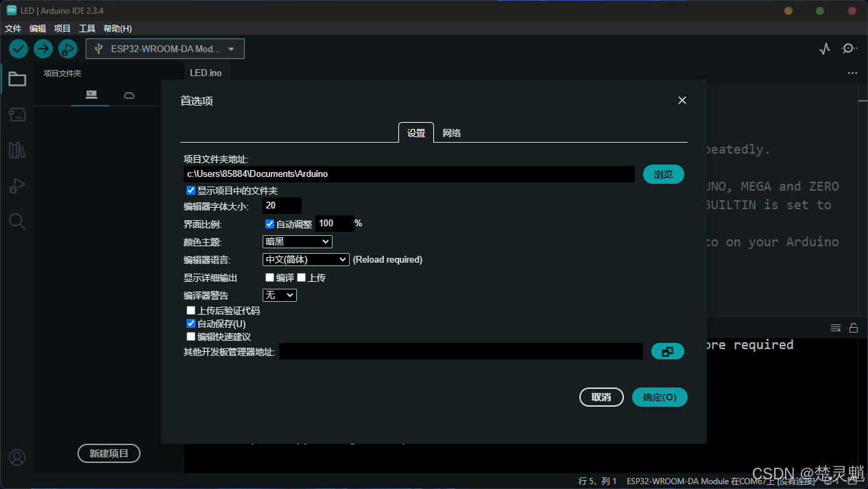
Task: Open the 文件 menu
Action: pyautogui.click(x=13, y=29)
